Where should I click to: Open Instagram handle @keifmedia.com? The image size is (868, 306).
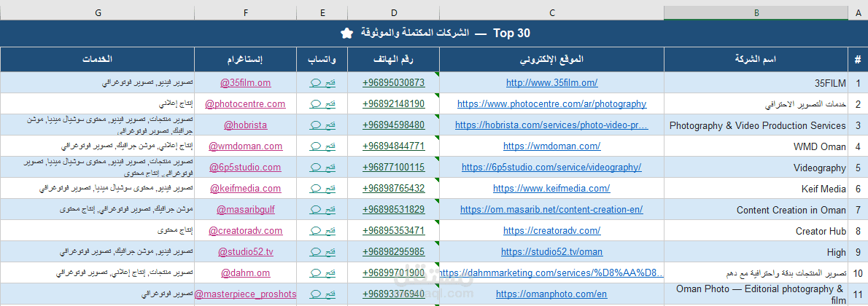245,188
